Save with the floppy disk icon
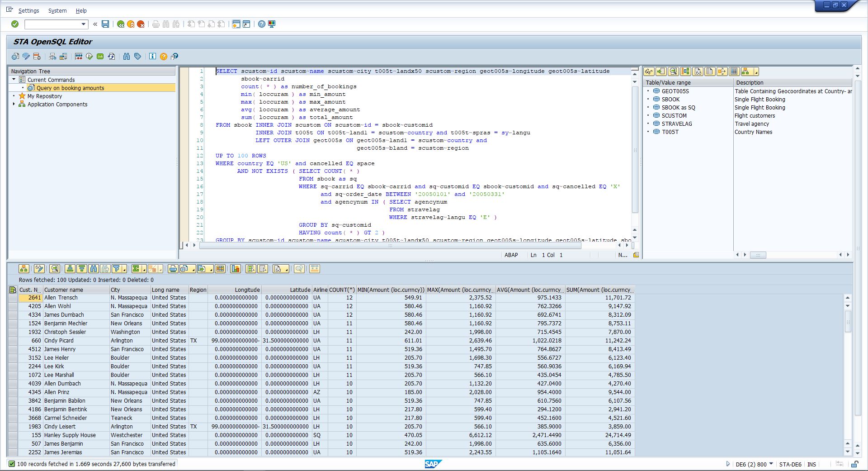The height and width of the screenshot is (471, 868). point(105,24)
